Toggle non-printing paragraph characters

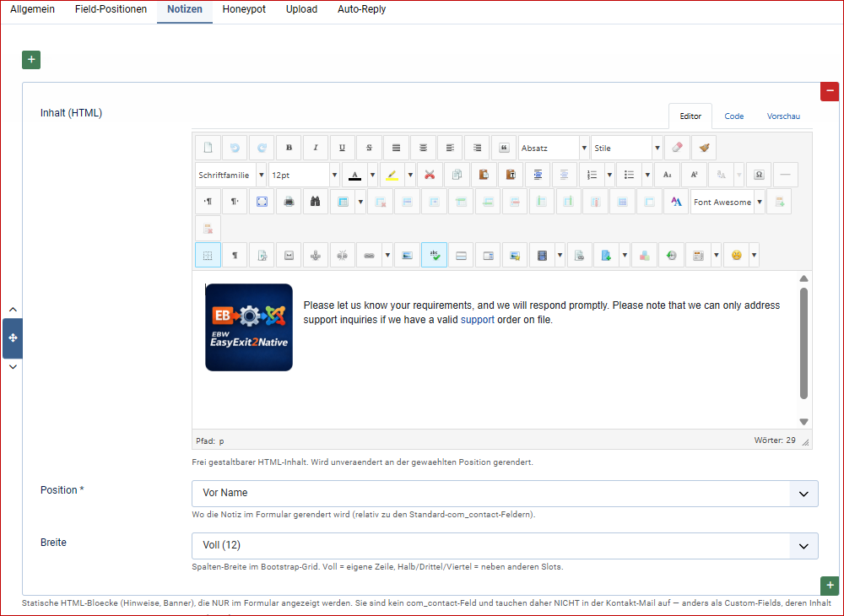(235, 256)
